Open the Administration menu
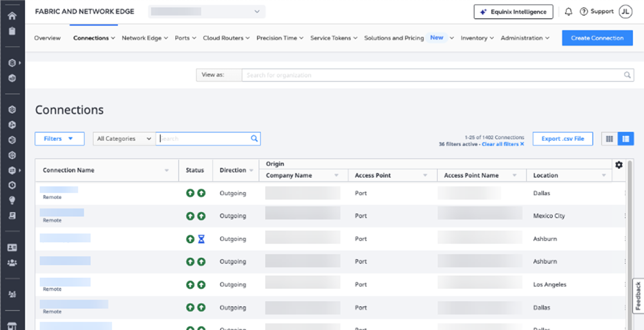 (x=526, y=38)
